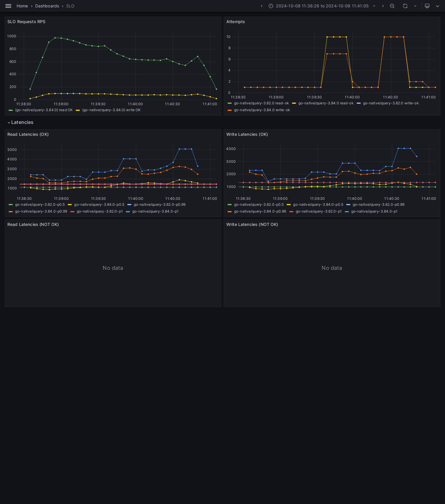
Task: Click 4000 y-axis label in Write Latencies
Action: click(231, 149)
